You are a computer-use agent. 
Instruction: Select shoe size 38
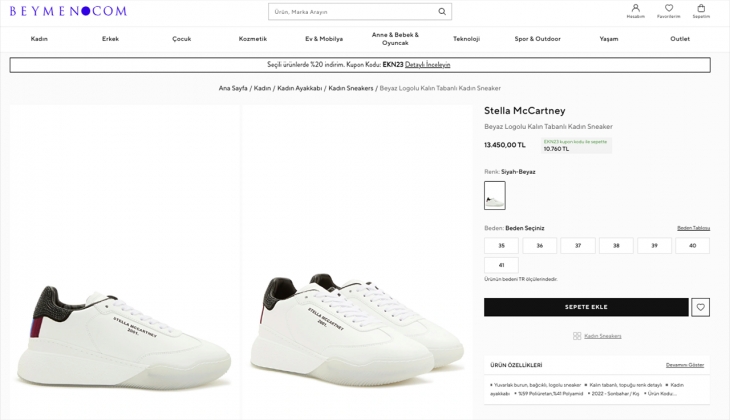click(616, 246)
